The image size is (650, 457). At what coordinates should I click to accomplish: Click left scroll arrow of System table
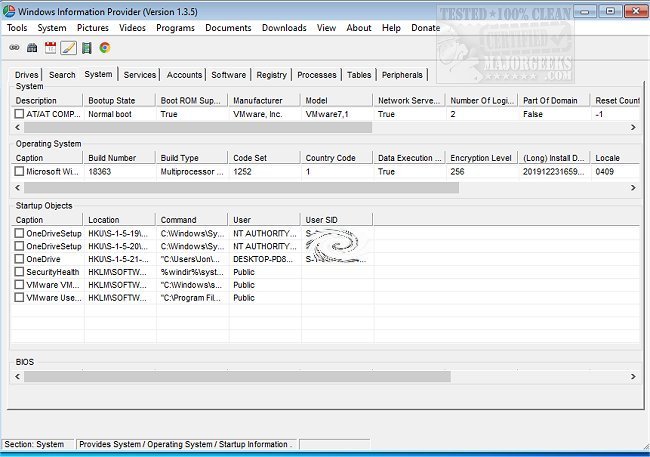tap(17, 127)
